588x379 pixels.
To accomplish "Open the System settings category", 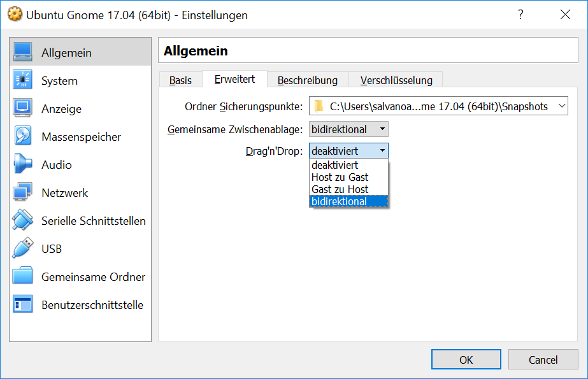I will [x=80, y=80].
